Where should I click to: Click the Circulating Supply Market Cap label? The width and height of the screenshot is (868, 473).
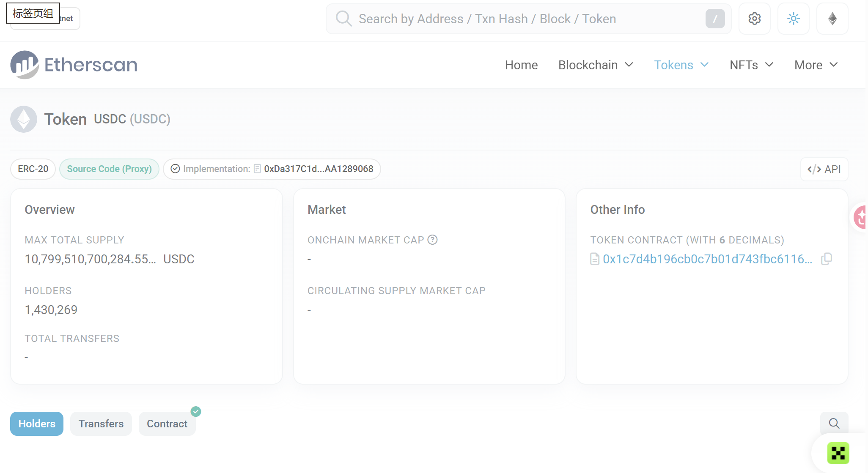coord(396,291)
